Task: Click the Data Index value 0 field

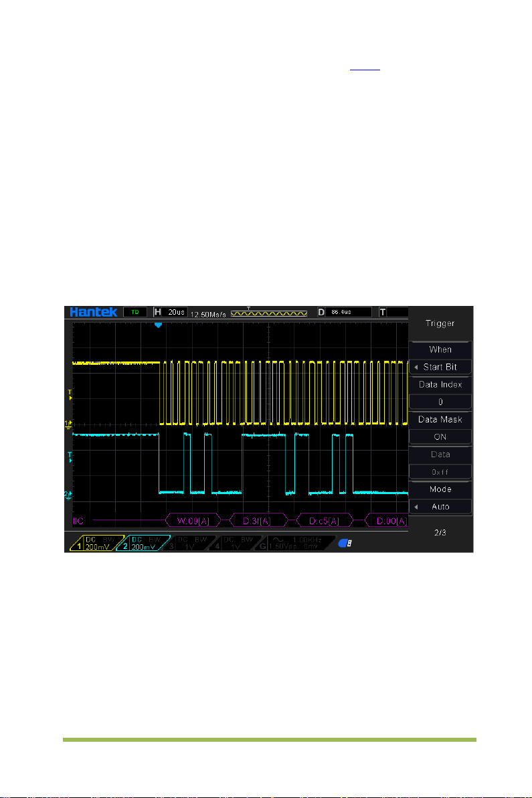Action: click(440, 402)
